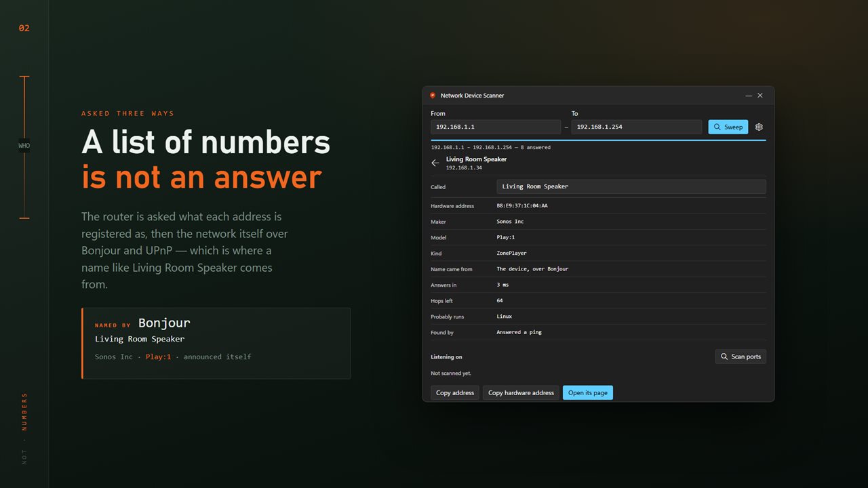Click Copy hardware address

[x=521, y=392]
